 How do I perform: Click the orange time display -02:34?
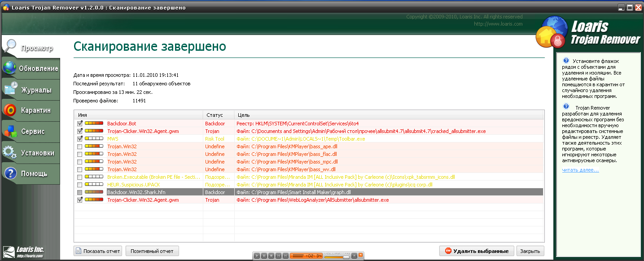pos(306,256)
